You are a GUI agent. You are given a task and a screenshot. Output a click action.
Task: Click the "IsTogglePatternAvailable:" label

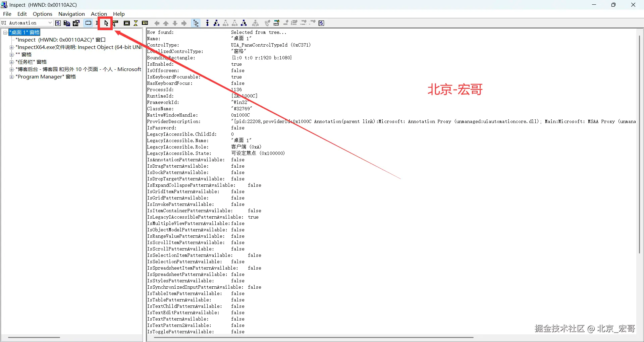coord(180,332)
